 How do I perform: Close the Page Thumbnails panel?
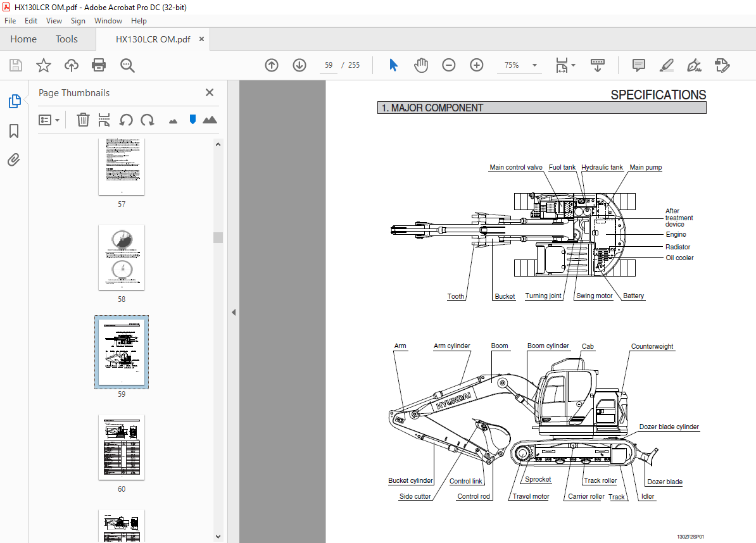tap(209, 92)
